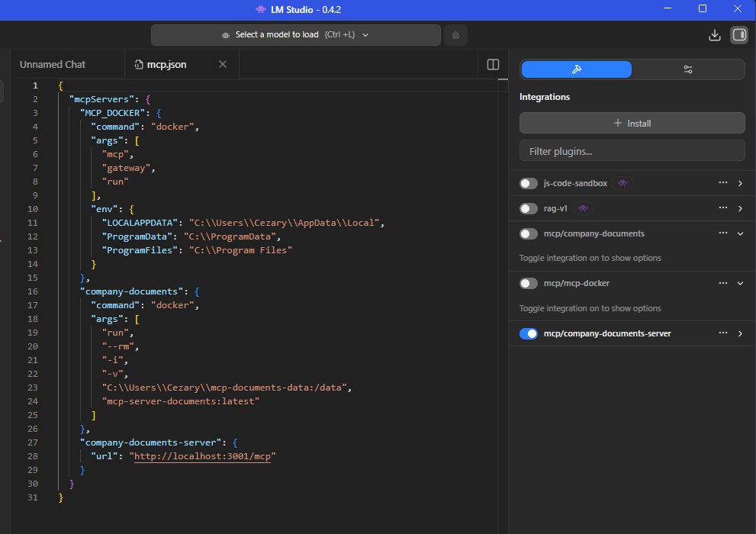Switch to the Unnamed Chat tab
Viewport: 756px width, 534px height.
pos(53,65)
